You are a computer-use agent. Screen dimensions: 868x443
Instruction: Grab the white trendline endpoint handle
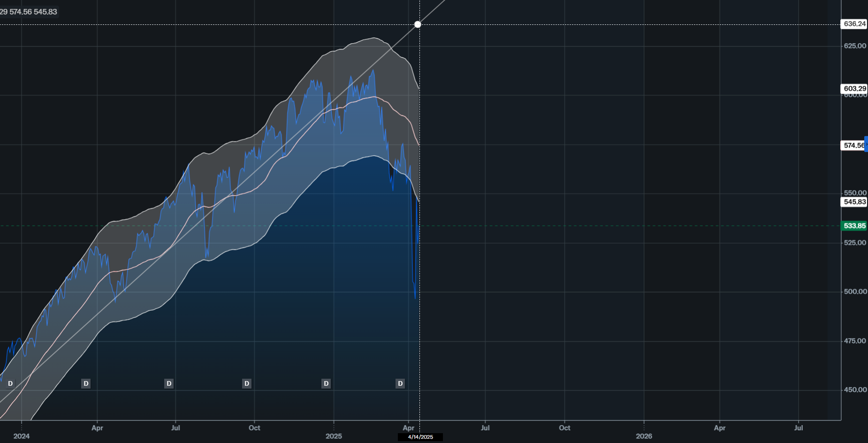pyautogui.click(x=418, y=24)
